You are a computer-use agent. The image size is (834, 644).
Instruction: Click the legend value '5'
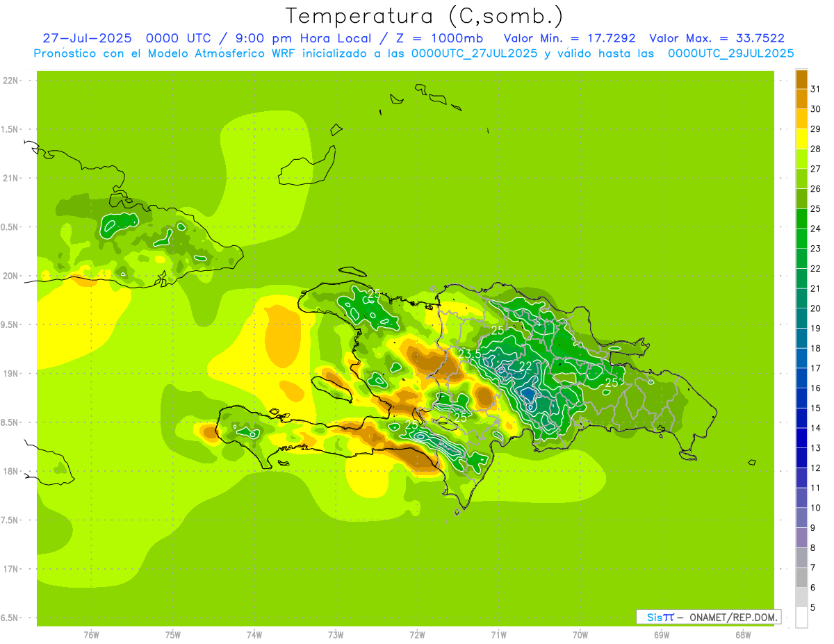813,608
